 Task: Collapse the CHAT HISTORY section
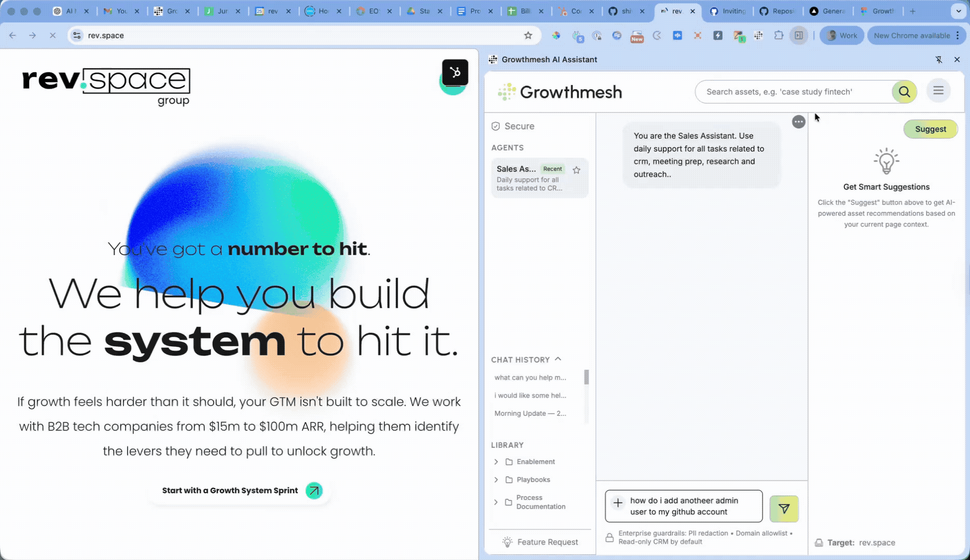click(x=558, y=359)
